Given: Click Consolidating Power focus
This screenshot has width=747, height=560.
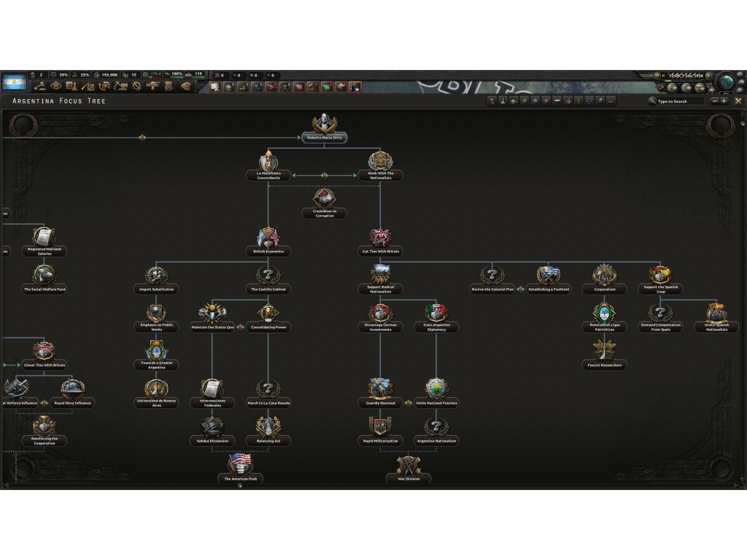Looking at the screenshot, I should pyautogui.click(x=268, y=317).
